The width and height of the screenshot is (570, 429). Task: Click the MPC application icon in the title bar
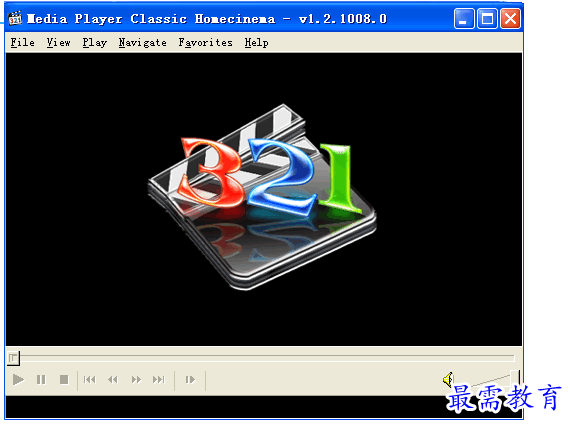(15, 18)
